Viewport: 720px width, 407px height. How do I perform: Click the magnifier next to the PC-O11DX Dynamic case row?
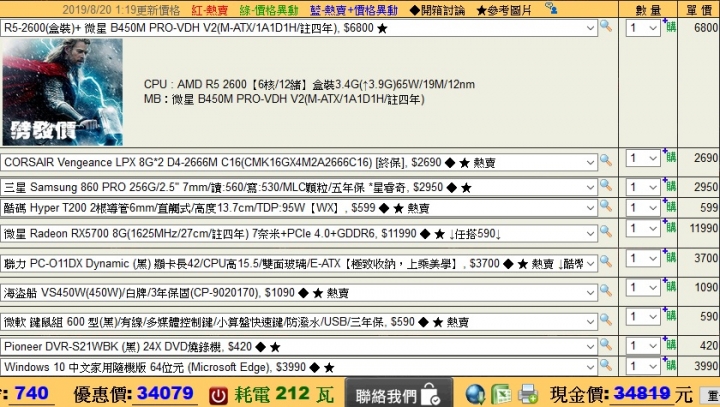coord(606,261)
